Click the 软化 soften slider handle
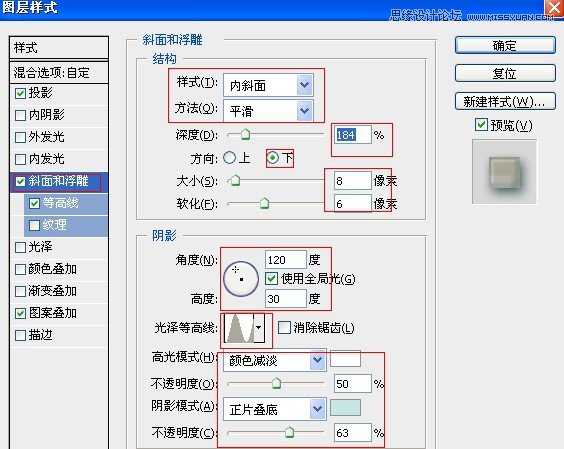 [264, 203]
